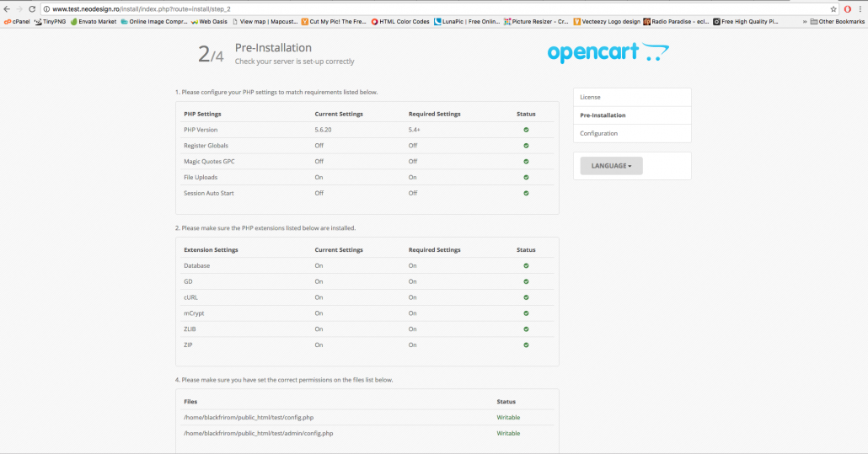Click the browser back arrow
Viewport: 868px width, 454px height.
point(7,9)
